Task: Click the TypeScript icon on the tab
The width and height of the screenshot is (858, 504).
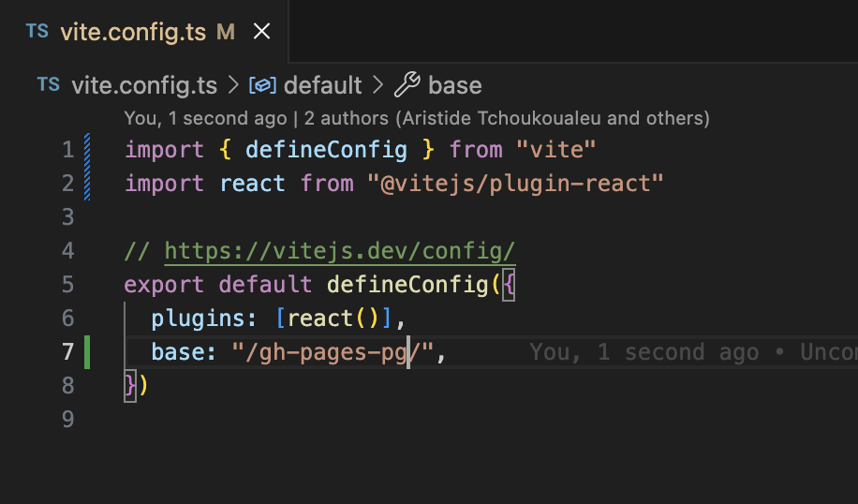Action: tap(37, 31)
